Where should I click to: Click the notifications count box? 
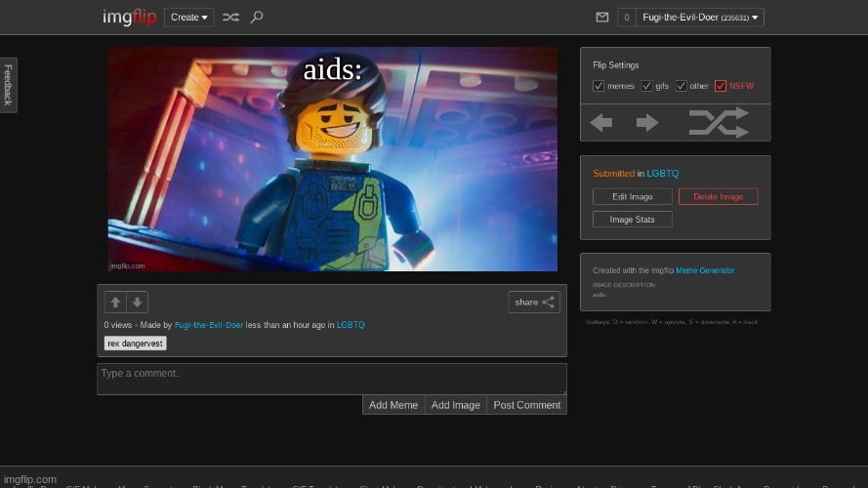tap(626, 18)
